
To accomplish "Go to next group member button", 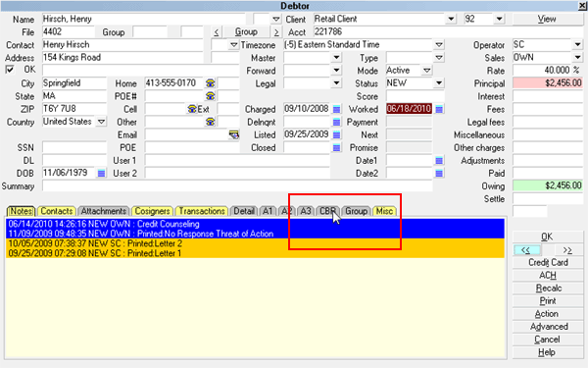I will (x=276, y=32).
